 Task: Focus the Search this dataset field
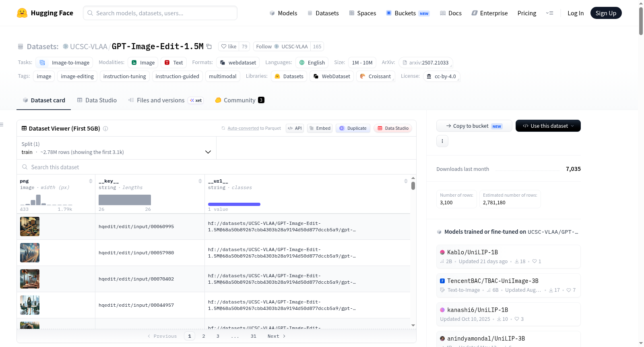(x=217, y=167)
